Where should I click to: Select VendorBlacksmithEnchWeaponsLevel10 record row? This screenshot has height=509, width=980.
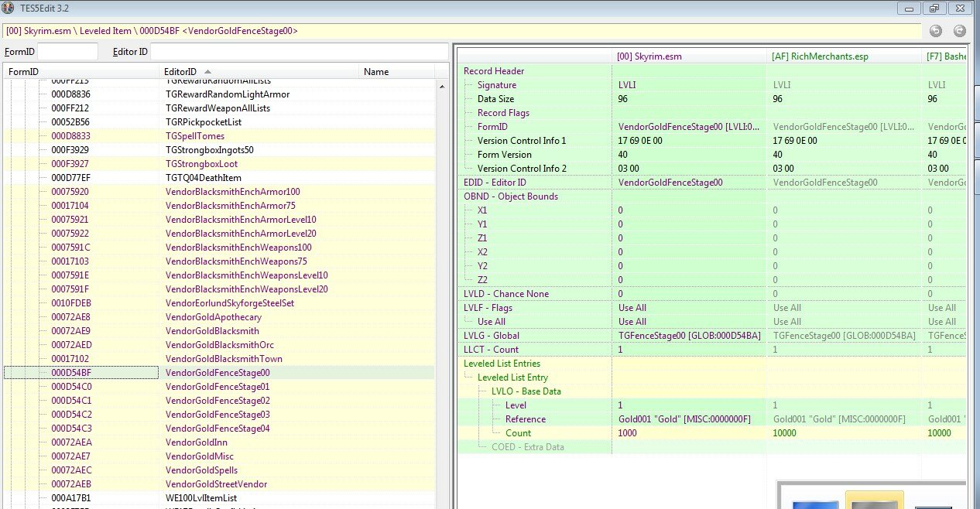click(x=220, y=275)
